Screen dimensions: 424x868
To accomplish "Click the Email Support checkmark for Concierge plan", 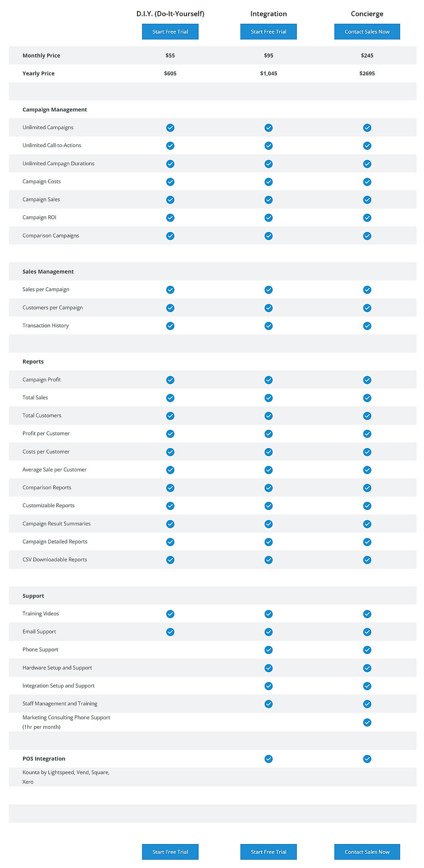I will point(367,632).
